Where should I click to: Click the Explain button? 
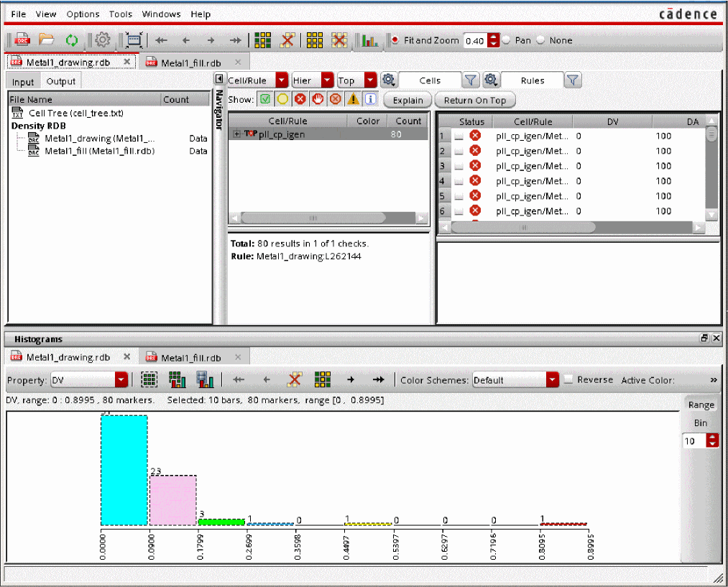(407, 100)
